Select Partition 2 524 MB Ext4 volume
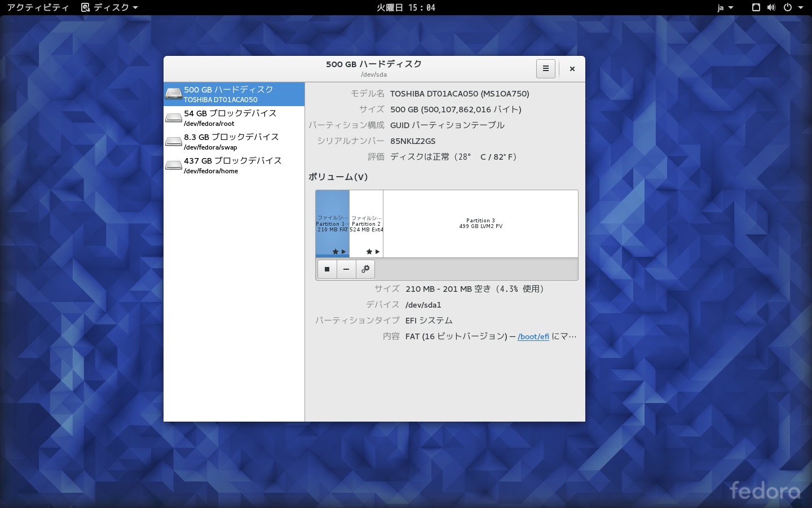This screenshot has width=812, height=508. pos(366,224)
